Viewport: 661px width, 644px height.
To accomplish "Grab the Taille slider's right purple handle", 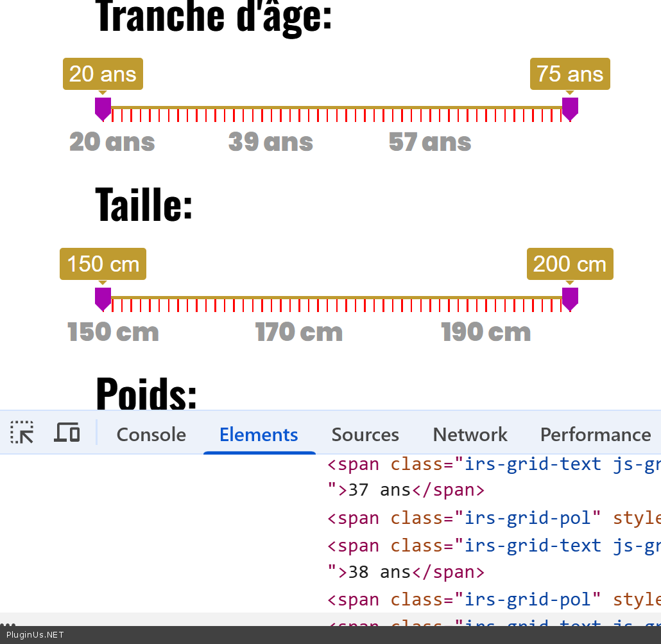I will click(x=570, y=299).
